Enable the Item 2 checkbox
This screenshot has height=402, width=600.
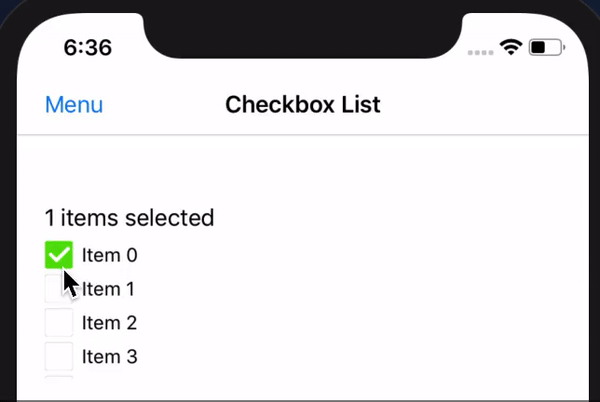point(59,323)
